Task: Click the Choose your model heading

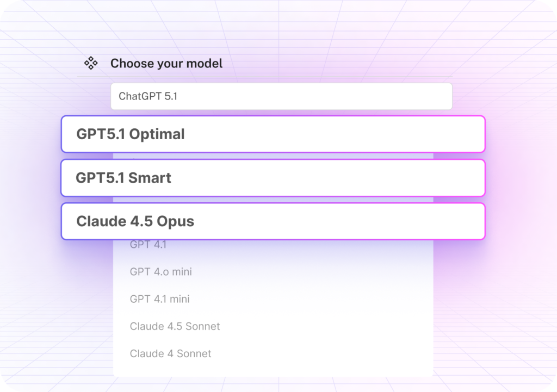Action: pos(166,63)
